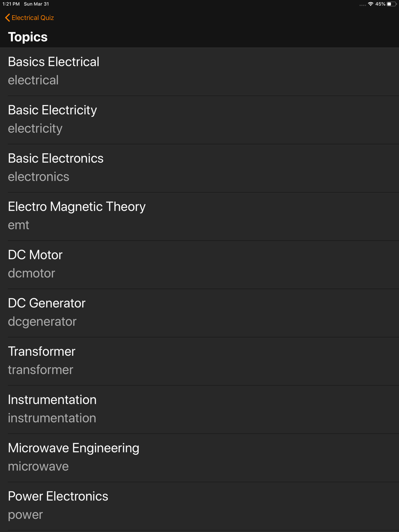Check the Wi-Fi status icon
This screenshot has height=532, width=399.
click(371, 4)
